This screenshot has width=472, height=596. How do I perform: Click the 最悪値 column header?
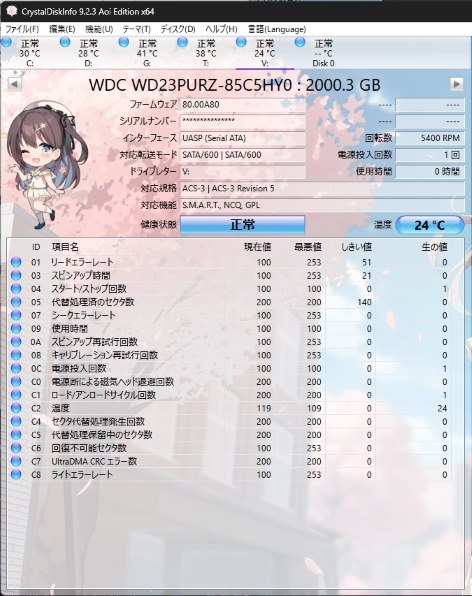308,247
